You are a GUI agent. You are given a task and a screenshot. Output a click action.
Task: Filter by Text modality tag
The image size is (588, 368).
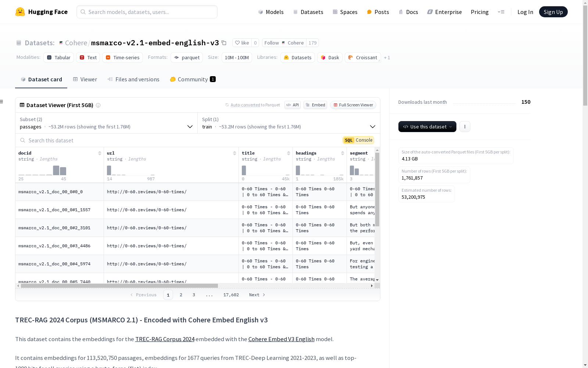(88, 57)
